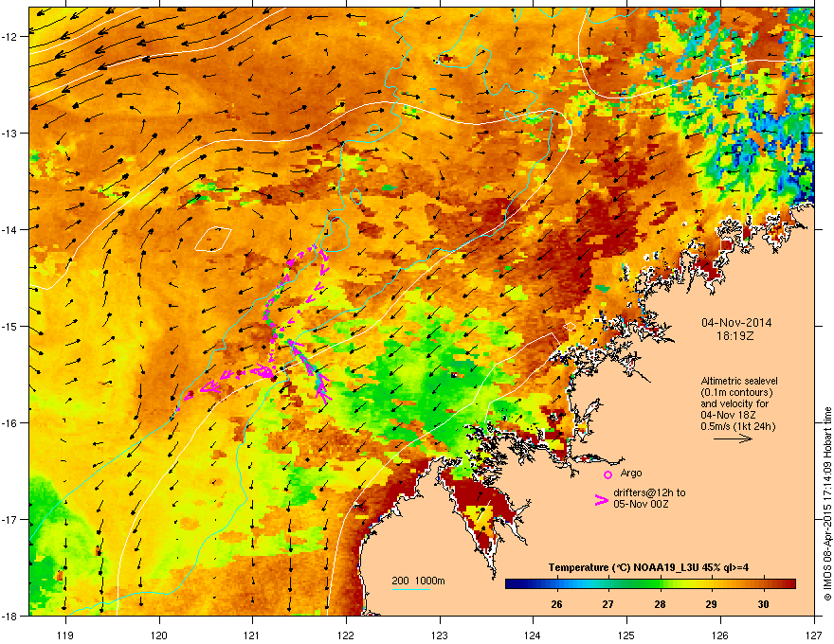Viewport: 834px width, 644px height.
Task: Click the longitude axis label 126
Action: pos(720,635)
